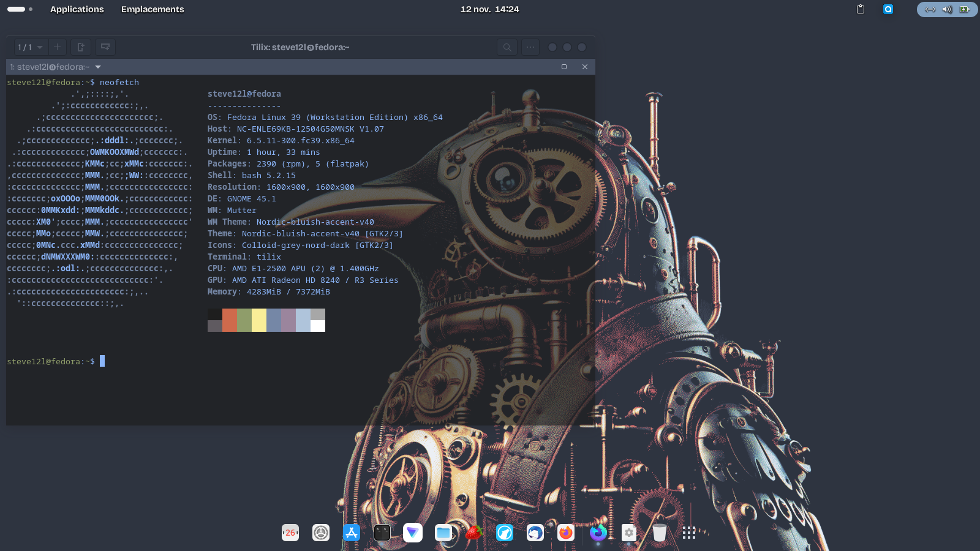Click the 'Terminal: tilix' line
Screen dimensions: 980x551
coord(244,257)
